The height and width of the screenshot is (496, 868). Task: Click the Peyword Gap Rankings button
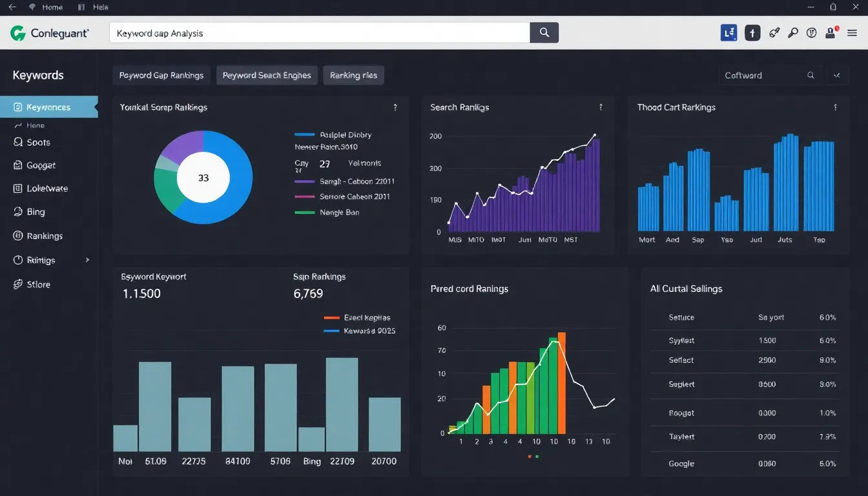161,75
